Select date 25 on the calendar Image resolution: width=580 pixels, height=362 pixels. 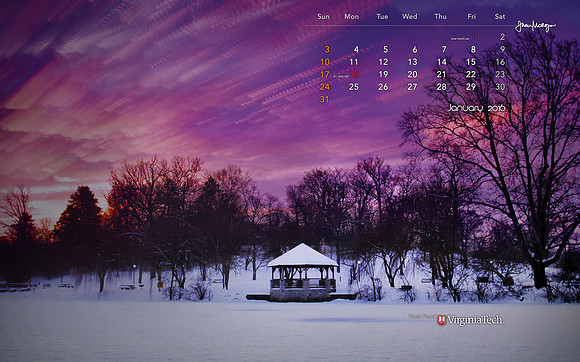354,87
